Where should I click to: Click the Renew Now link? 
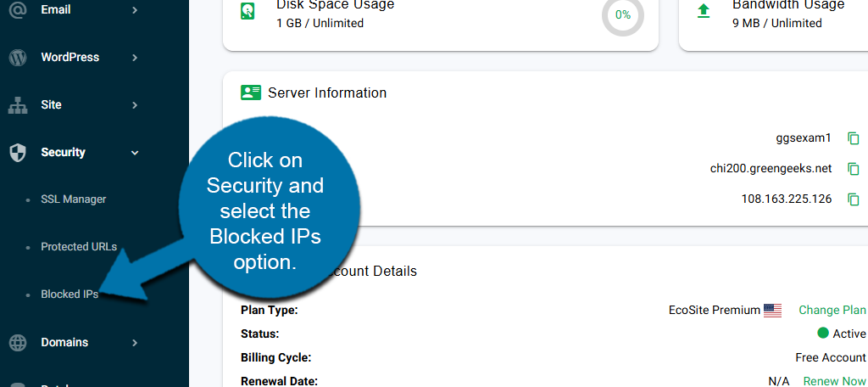[x=835, y=381]
